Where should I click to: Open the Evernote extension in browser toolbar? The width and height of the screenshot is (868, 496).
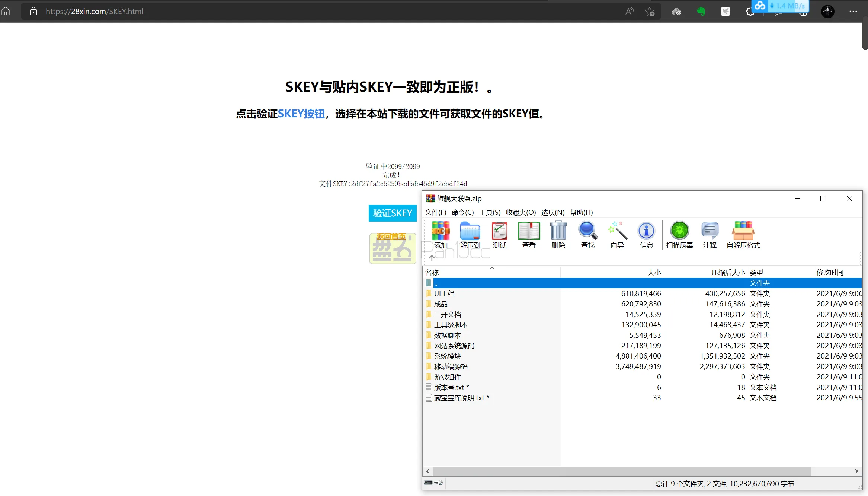click(x=701, y=11)
